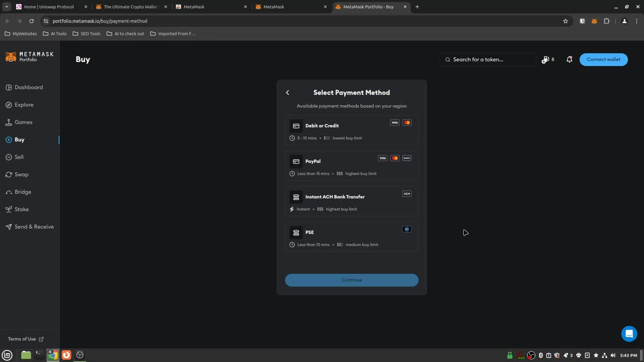Click the Visa logo in Debit or Credit row
This screenshot has width=644, height=362.
[395, 123]
